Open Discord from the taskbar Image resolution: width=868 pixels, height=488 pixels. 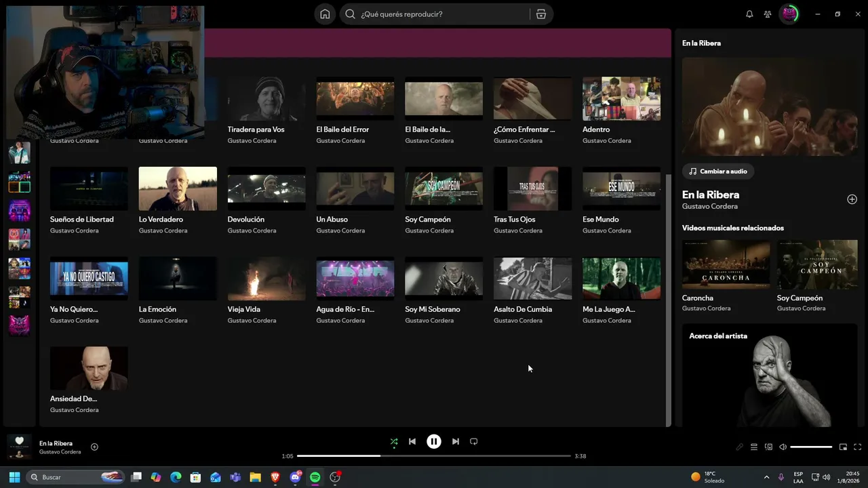click(x=295, y=477)
